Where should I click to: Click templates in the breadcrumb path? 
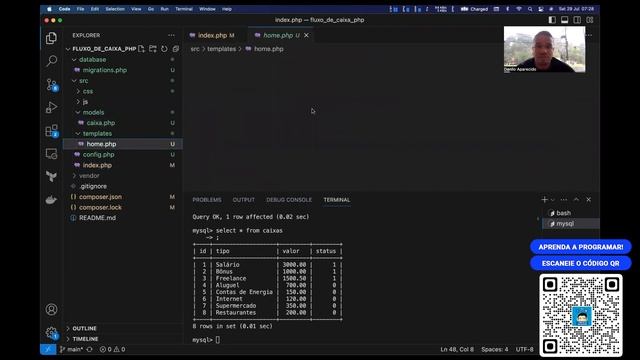221,49
